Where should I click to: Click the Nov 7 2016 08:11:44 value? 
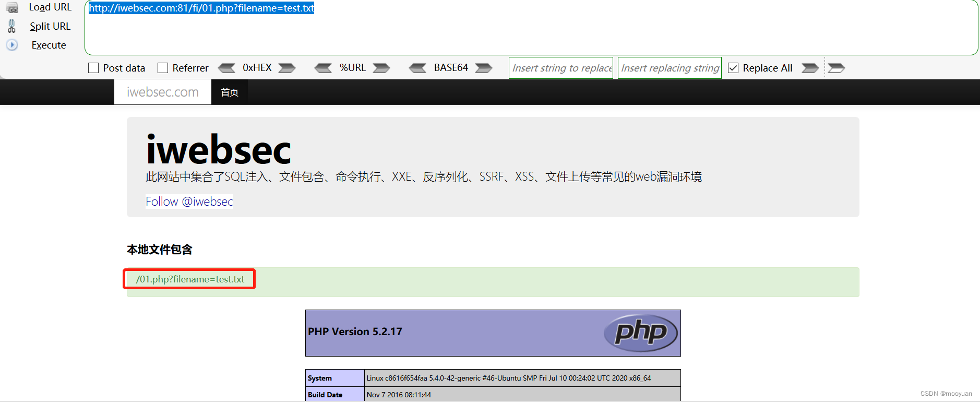399,395
